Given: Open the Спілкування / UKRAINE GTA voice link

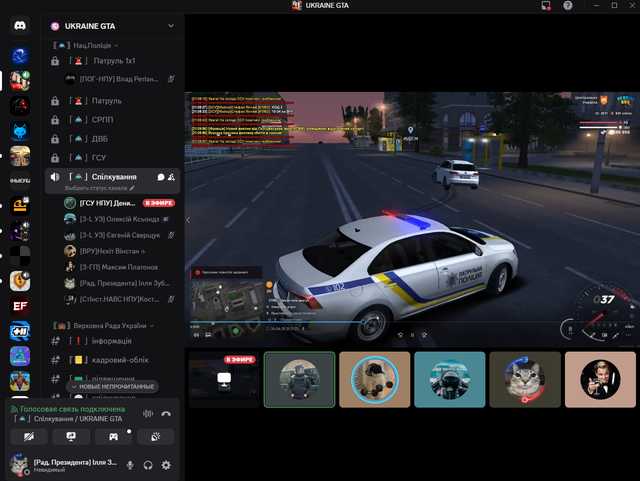Looking at the screenshot, I should pos(68,419).
